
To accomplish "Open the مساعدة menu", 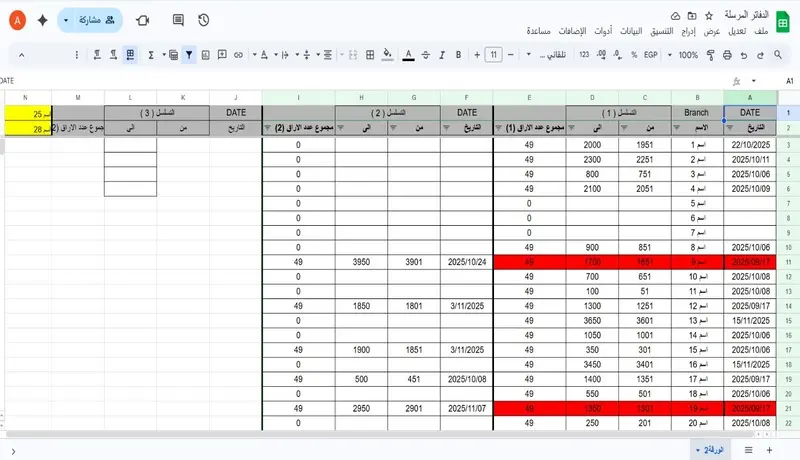I will 538,31.
